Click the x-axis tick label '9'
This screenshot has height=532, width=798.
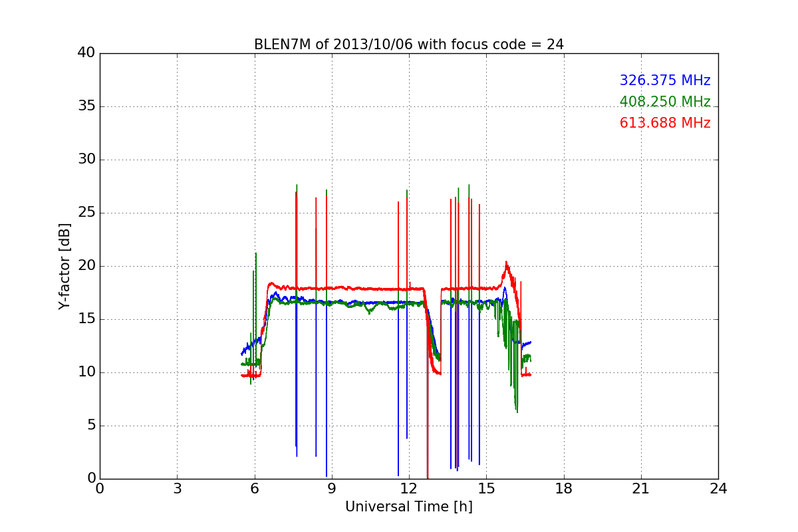point(332,488)
